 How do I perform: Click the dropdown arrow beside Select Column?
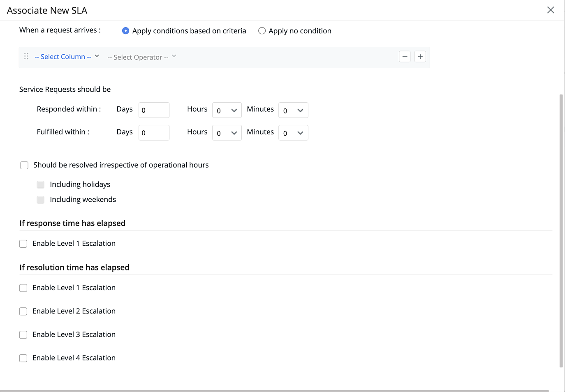(x=97, y=56)
